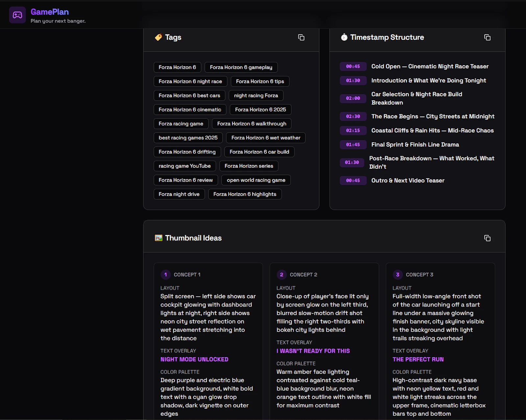Click the GamePlan controller logo icon
526x420 pixels.
(x=17, y=15)
